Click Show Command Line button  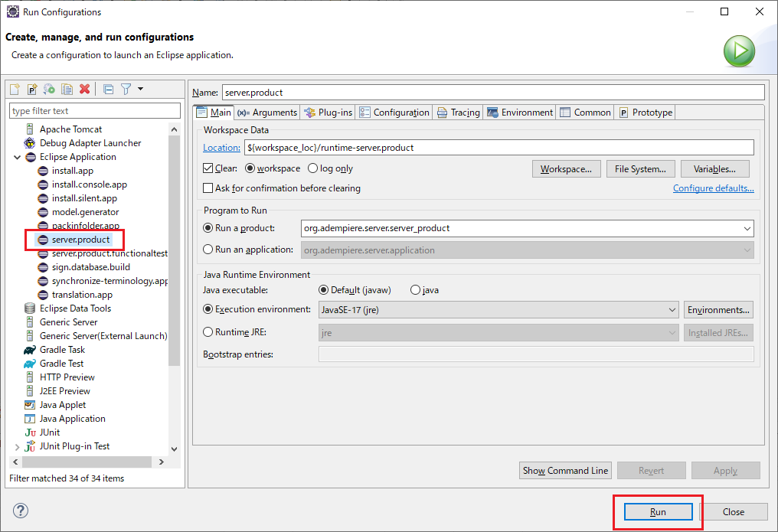click(x=565, y=471)
